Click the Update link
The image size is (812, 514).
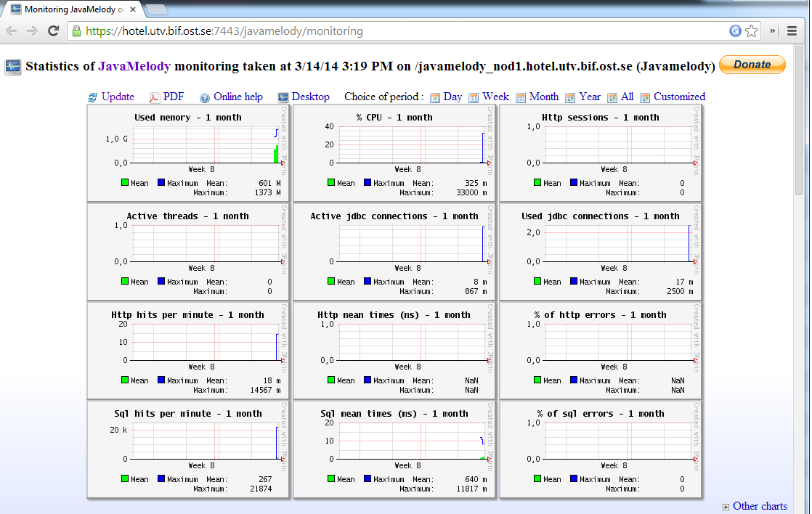click(x=118, y=97)
